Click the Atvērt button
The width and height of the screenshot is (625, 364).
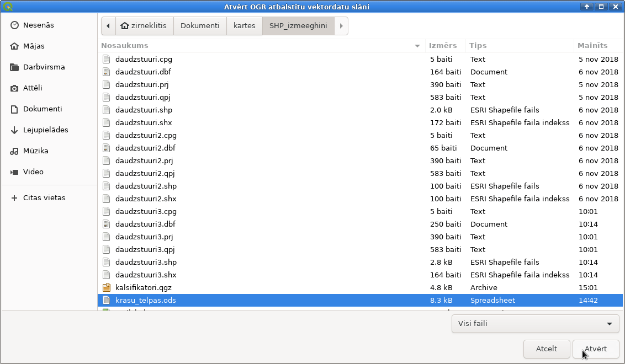tap(596, 349)
